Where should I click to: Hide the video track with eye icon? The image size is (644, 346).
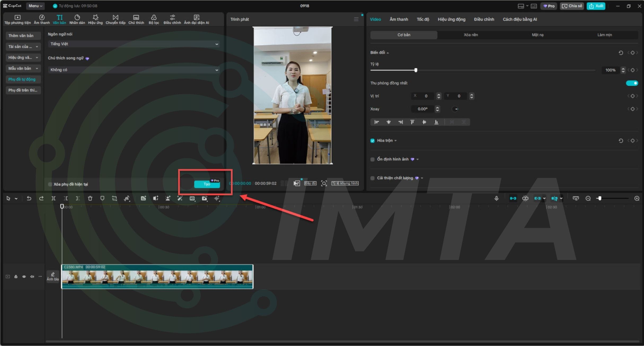pyautogui.click(x=24, y=276)
